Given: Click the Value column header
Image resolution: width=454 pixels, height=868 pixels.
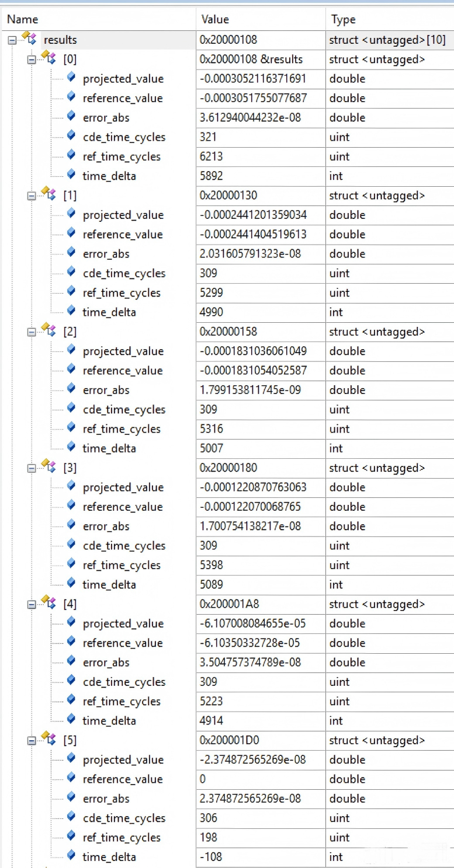Looking at the screenshot, I should coord(215,19).
